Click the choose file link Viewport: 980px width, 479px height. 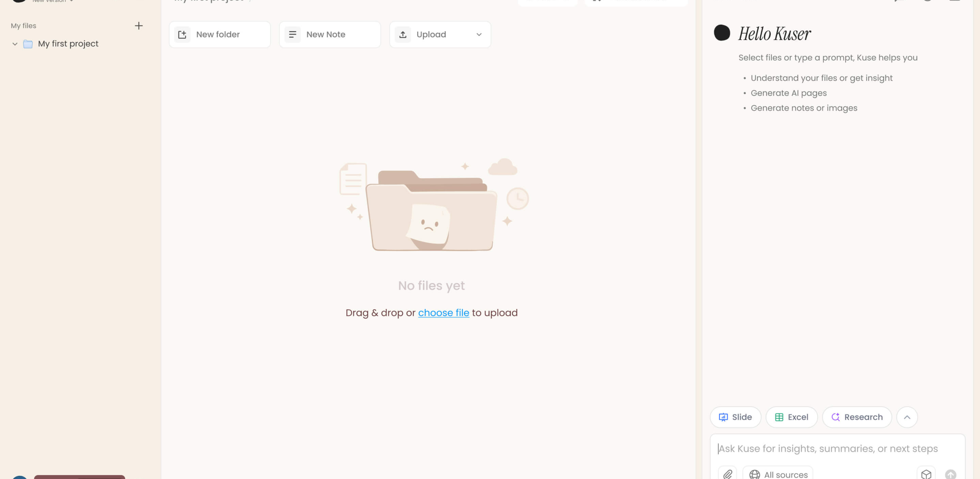444,313
